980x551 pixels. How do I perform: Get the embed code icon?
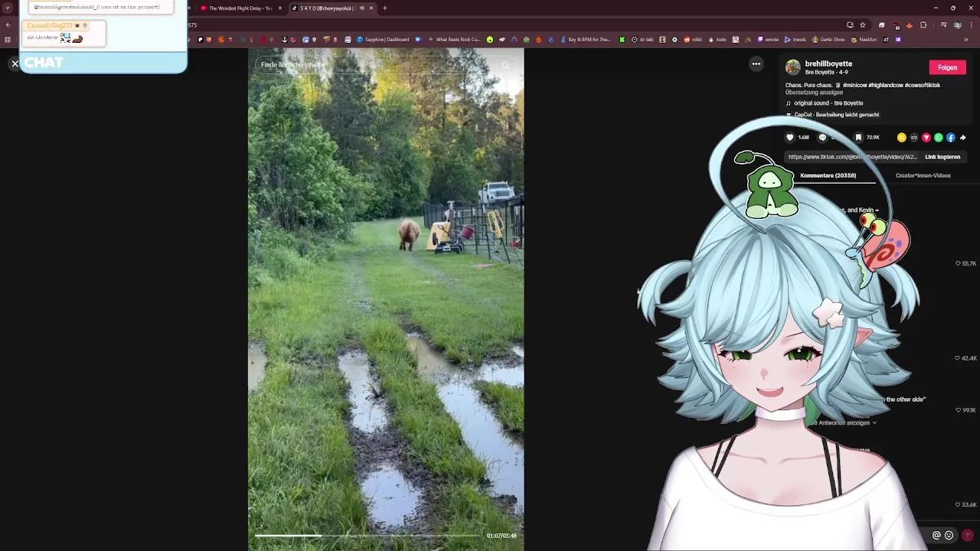(x=913, y=138)
